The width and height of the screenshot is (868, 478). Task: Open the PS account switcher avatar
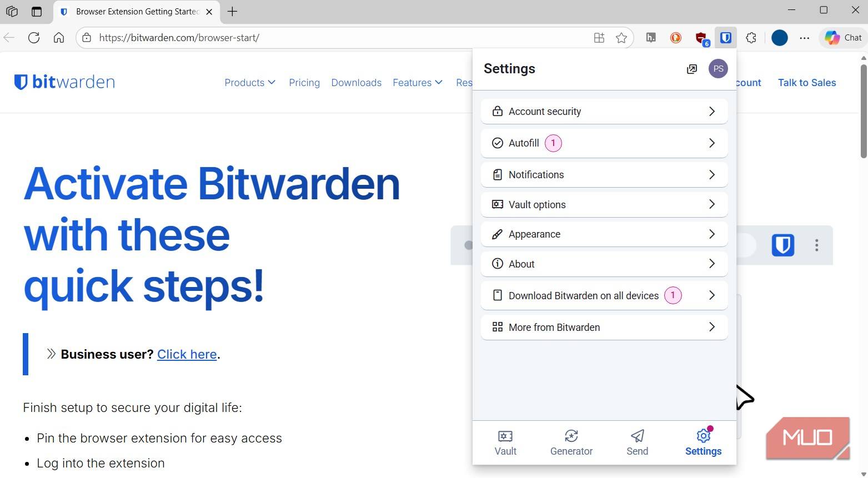tap(718, 69)
